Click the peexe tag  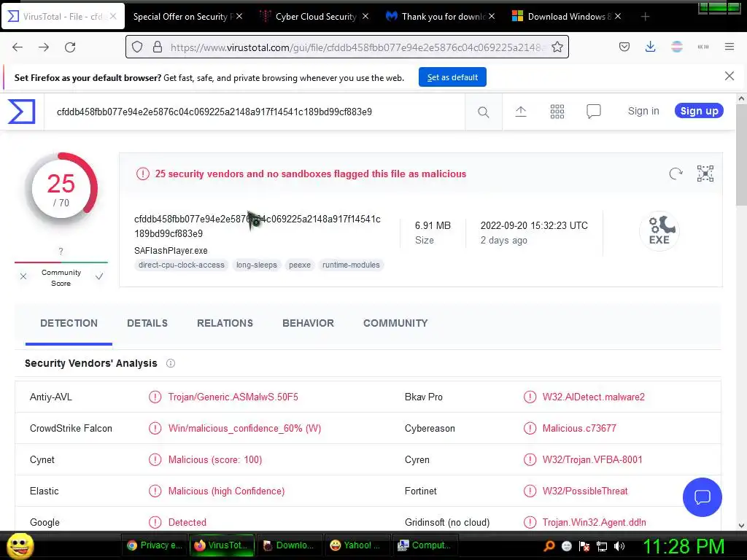(300, 265)
